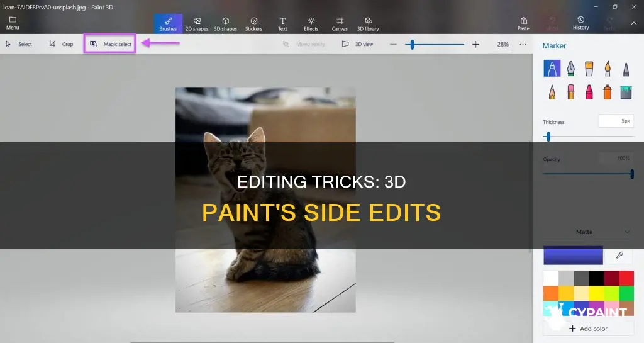Choose the light gray color swatch

point(566,278)
